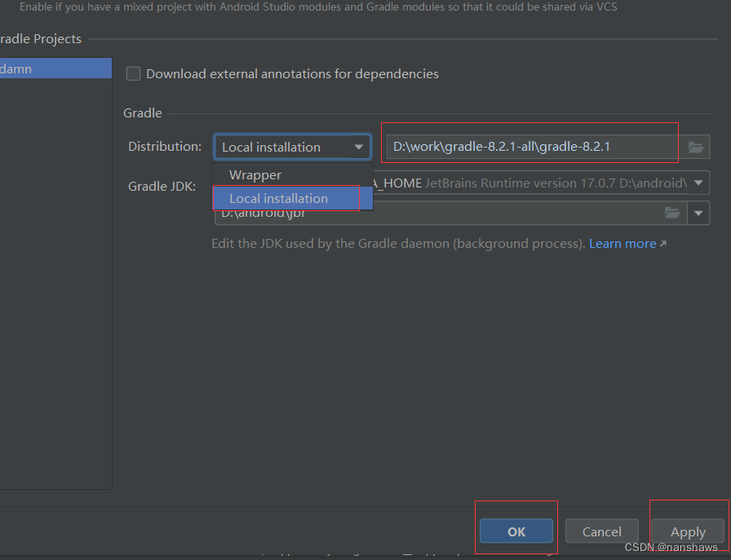
Task: Toggle the Download external annotations for dependencies checkbox
Action: (x=133, y=73)
